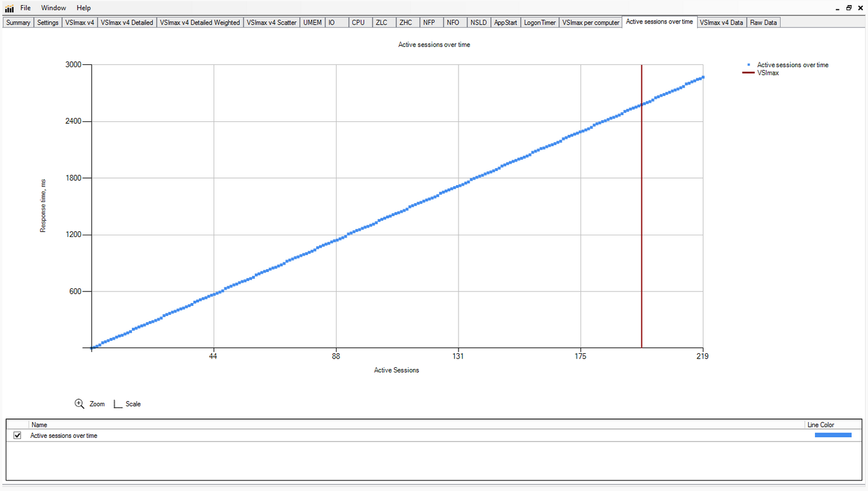The width and height of the screenshot is (868, 491).
Task: Open the LogonTimer tab
Action: point(540,23)
